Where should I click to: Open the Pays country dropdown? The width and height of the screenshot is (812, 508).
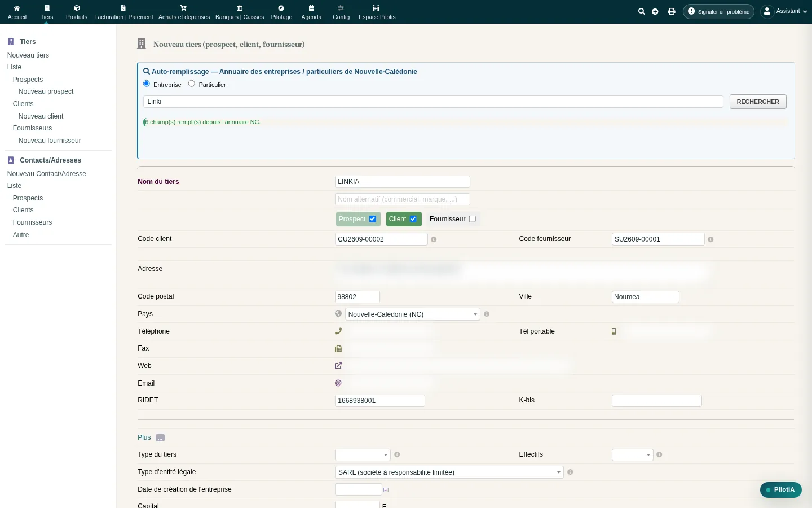413,314
